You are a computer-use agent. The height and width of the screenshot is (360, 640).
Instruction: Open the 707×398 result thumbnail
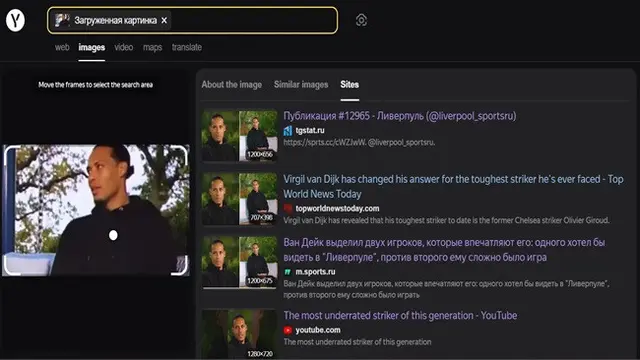click(240, 199)
